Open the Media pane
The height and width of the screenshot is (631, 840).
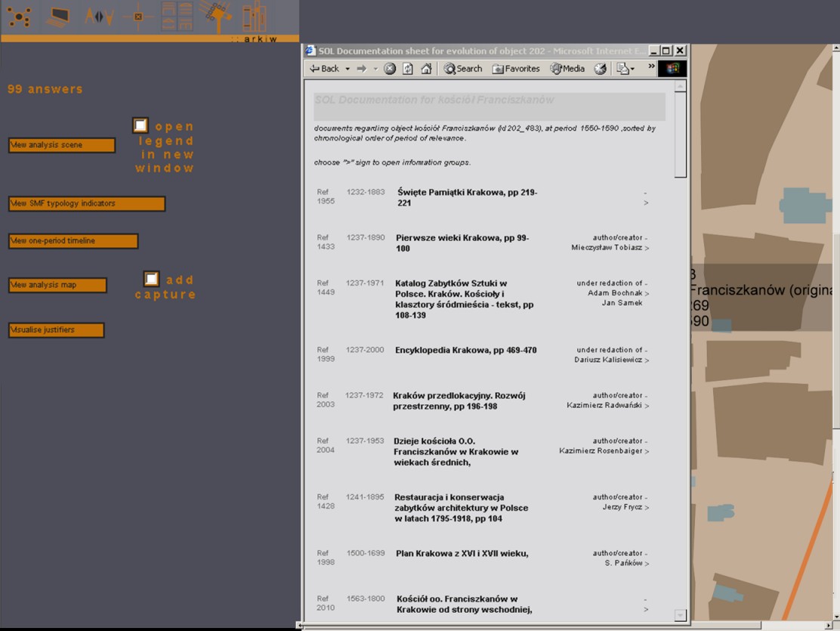[x=568, y=69]
